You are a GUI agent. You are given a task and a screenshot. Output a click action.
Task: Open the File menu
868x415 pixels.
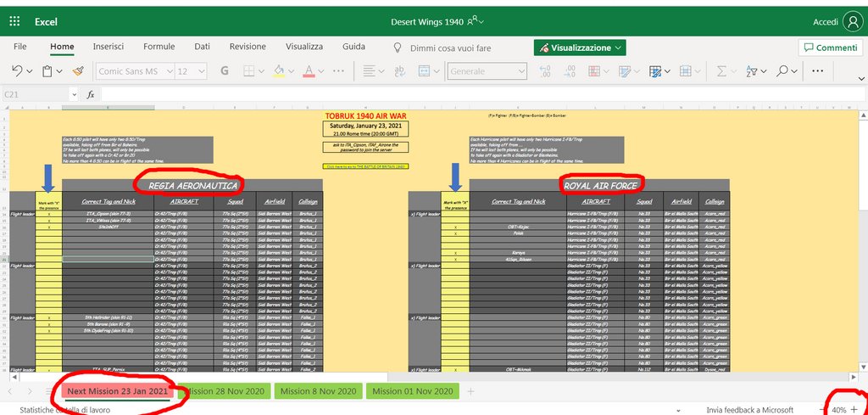(x=20, y=47)
